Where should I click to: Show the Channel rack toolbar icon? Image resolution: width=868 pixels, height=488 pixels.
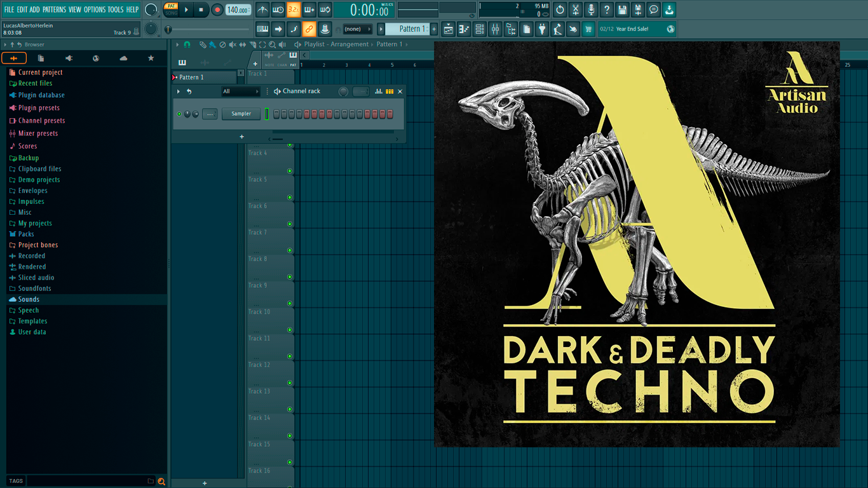tap(480, 29)
